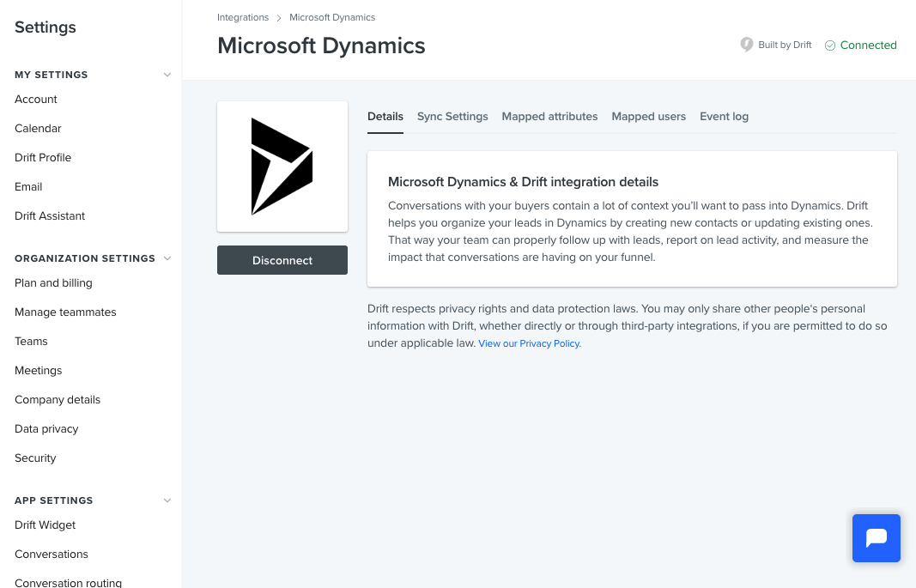Click the Microsoft Dynamics page title
The height and width of the screenshot is (588, 916).
coord(321,45)
